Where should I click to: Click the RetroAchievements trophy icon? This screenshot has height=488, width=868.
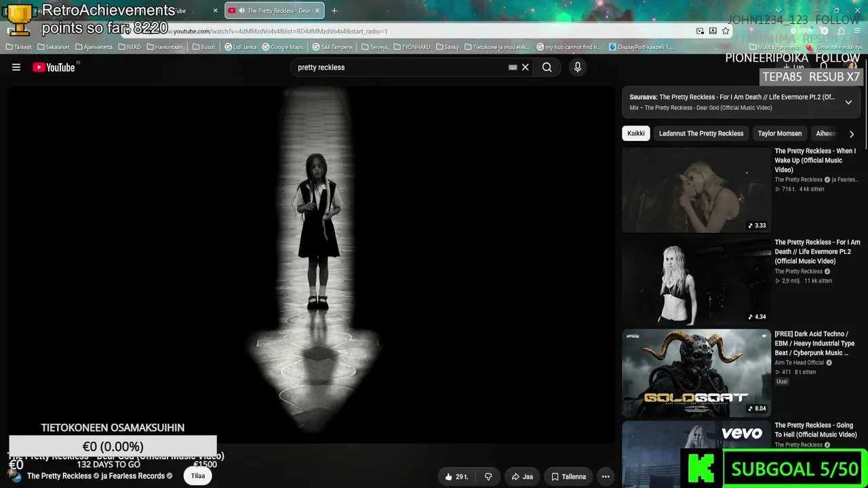pos(20,20)
